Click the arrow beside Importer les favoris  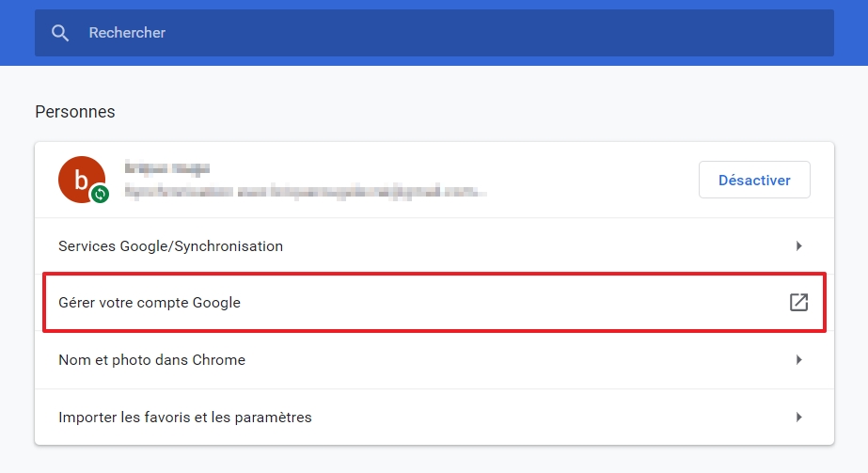click(798, 417)
